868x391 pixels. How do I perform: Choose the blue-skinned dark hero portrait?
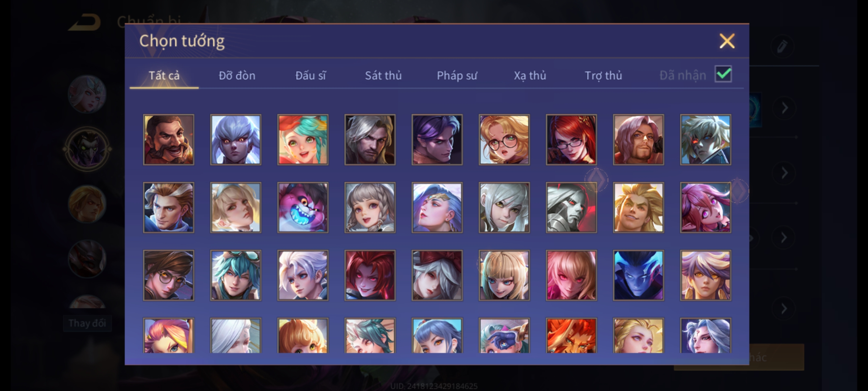click(x=638, y=275)
